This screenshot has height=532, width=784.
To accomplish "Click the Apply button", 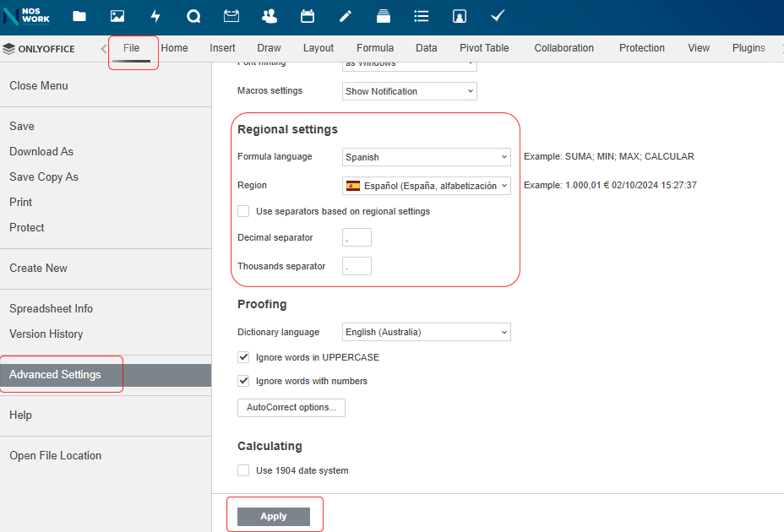I will pos(274,517).
